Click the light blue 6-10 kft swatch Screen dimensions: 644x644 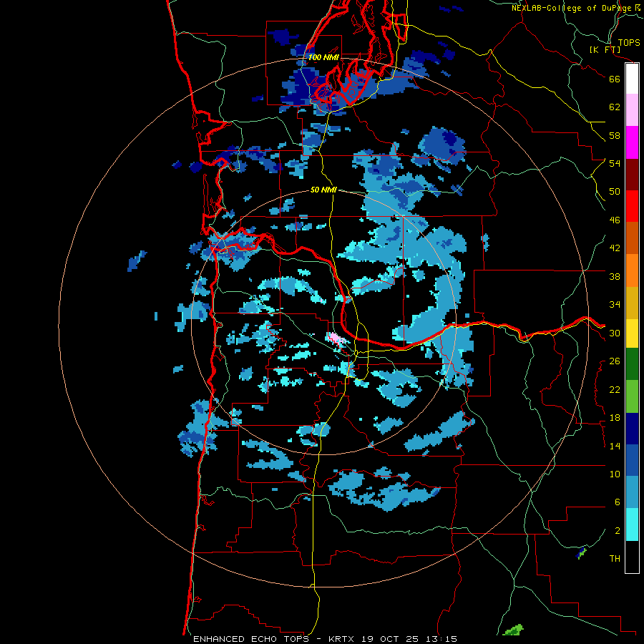coord(632,492)
